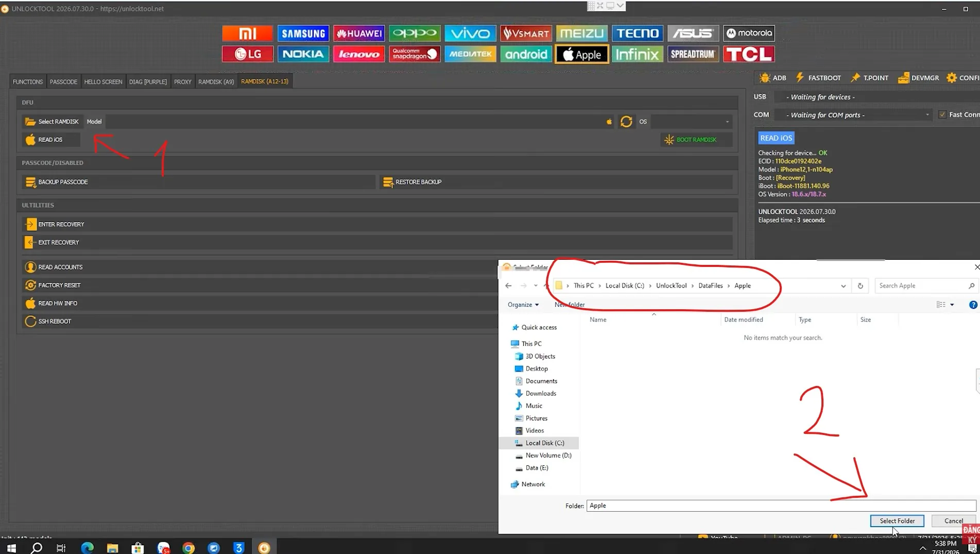The height and width of the screenshot is (554, 980).
Task: Open Downloads in the navigation pane
Action: click(540, 393)
